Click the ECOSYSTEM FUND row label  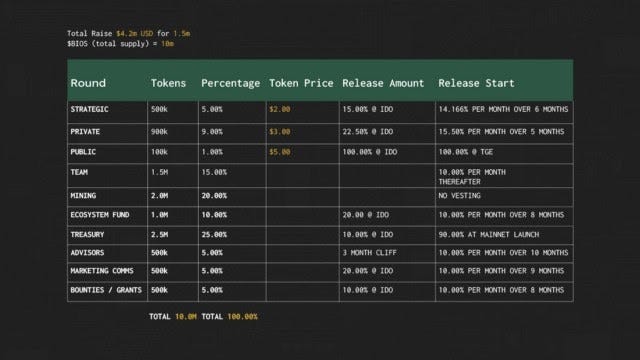click(100, 215)
